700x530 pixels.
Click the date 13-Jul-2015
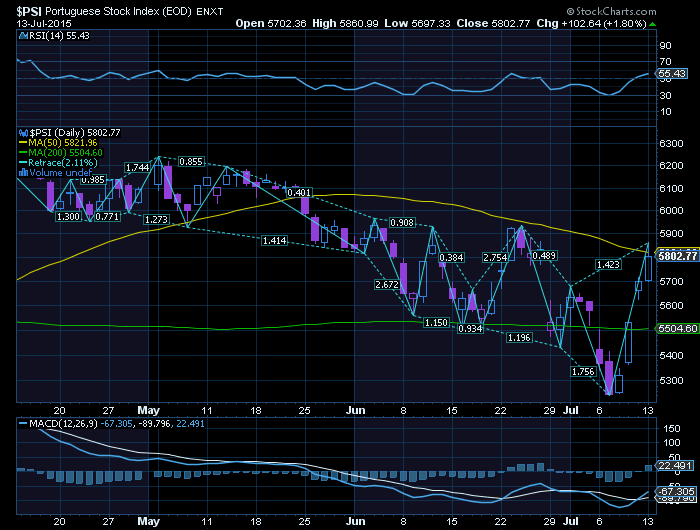[44, 23]
